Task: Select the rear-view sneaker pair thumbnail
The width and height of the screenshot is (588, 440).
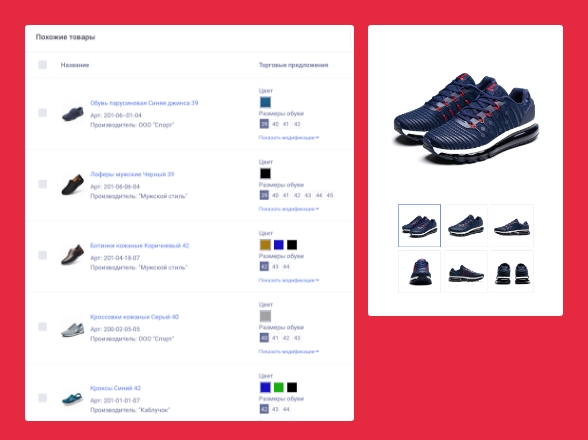Action: pos(512,272)
